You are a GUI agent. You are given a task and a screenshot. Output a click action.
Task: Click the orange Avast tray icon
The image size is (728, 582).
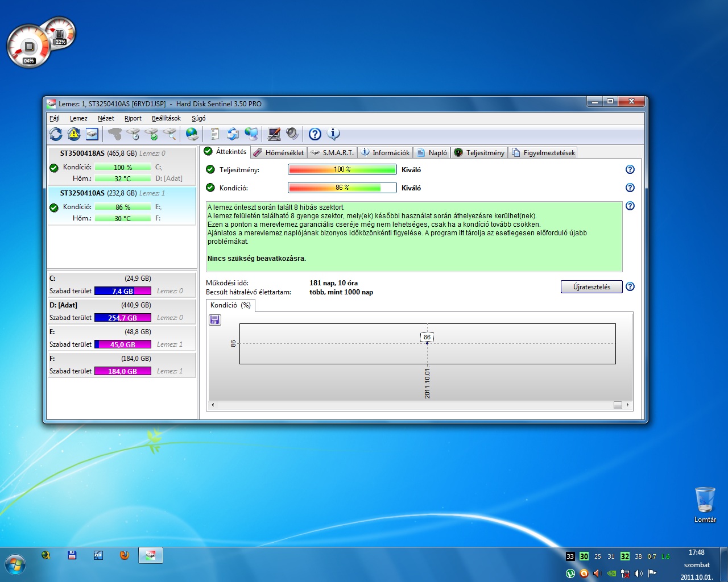point(584,573)
